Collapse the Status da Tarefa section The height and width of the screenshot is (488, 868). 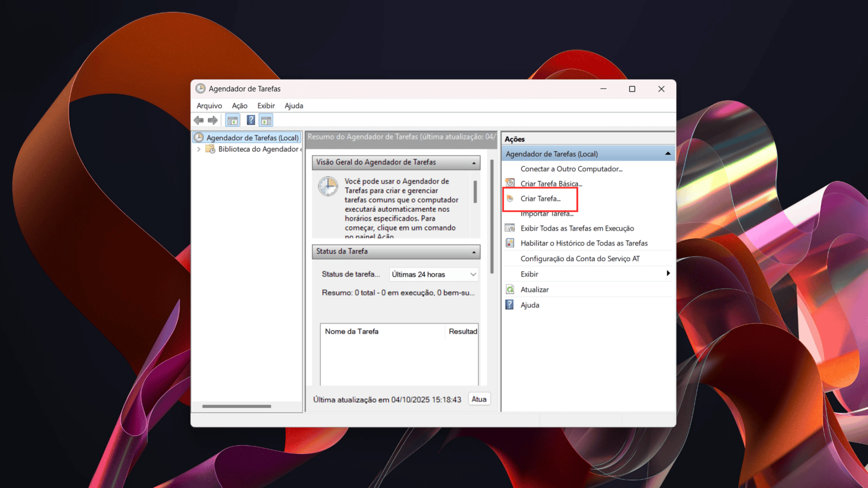[474, 252]
